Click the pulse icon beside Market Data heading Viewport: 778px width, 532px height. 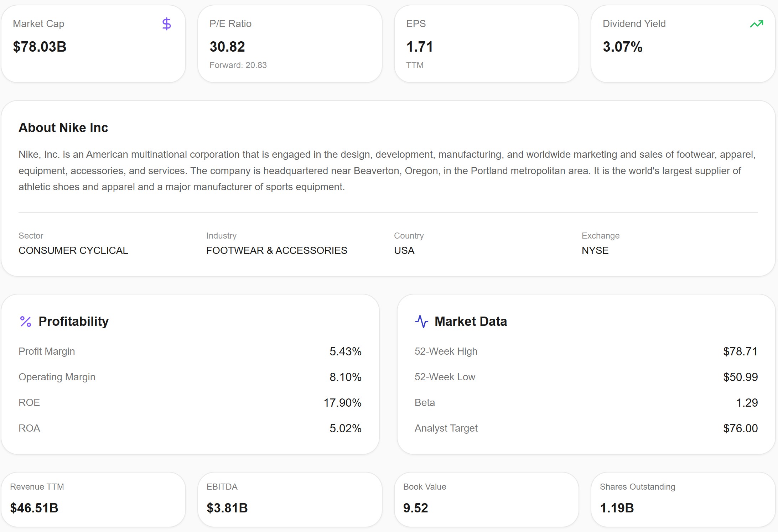point(421,321)
